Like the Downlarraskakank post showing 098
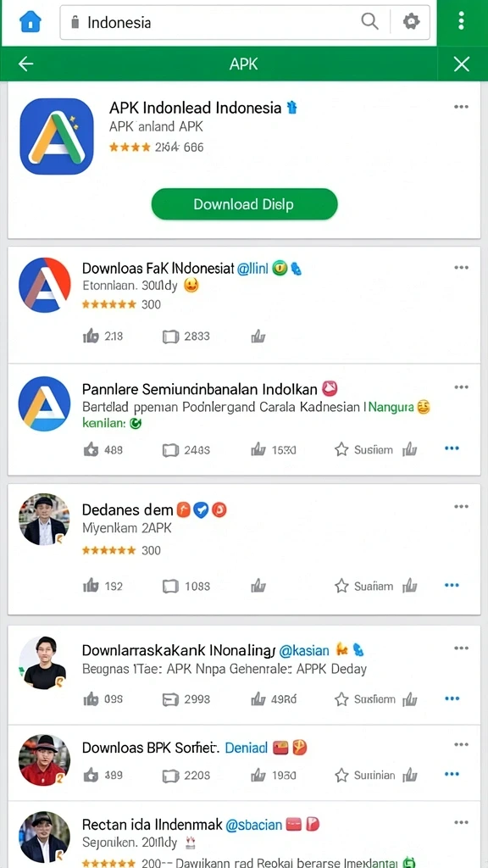 tap(91, 699)
